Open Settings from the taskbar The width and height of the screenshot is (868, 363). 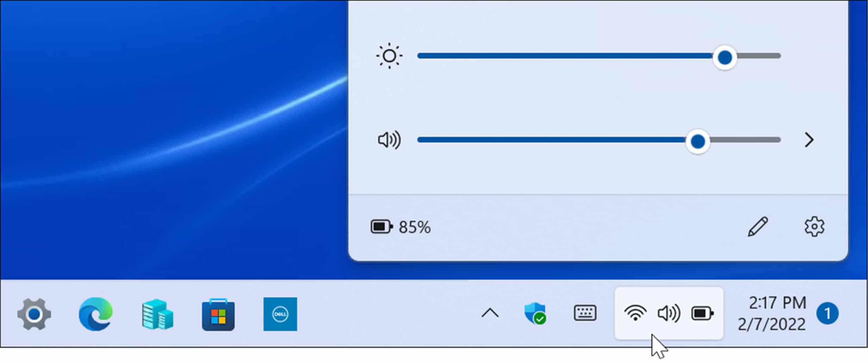34,314
